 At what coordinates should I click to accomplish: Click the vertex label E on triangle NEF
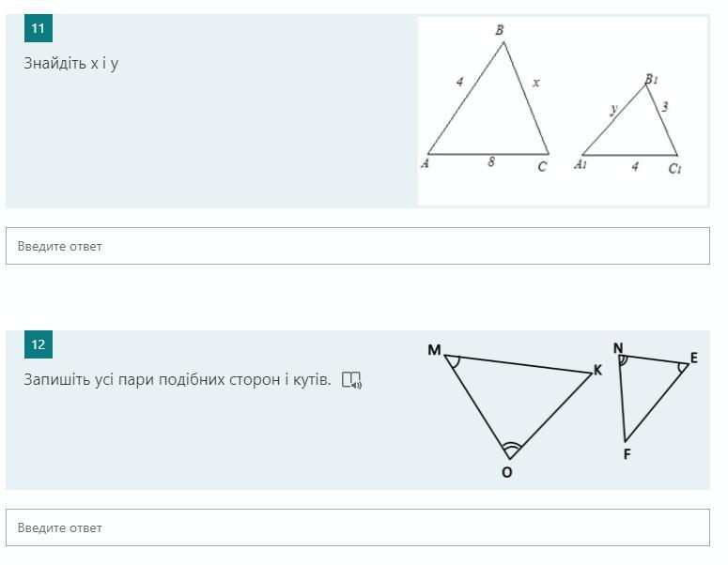694,358
